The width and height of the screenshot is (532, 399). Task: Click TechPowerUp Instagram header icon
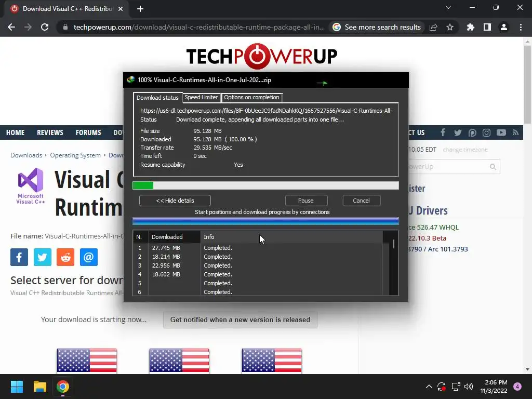click(x=486, y=132)
